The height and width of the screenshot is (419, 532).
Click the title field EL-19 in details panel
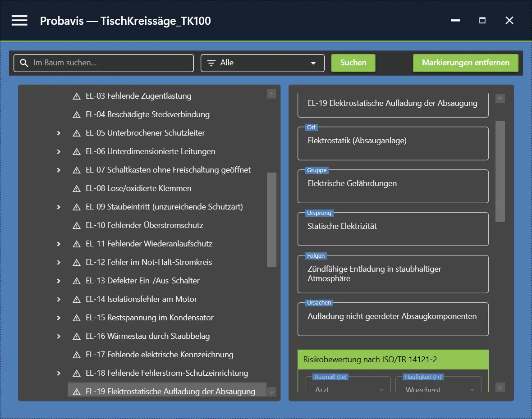click(393, 105)
